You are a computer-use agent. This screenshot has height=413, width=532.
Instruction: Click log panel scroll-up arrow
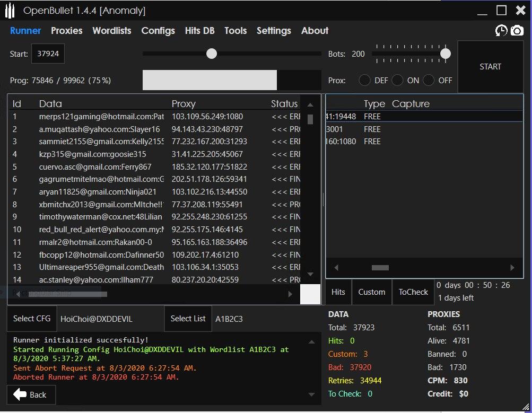(x=311, y=342)
